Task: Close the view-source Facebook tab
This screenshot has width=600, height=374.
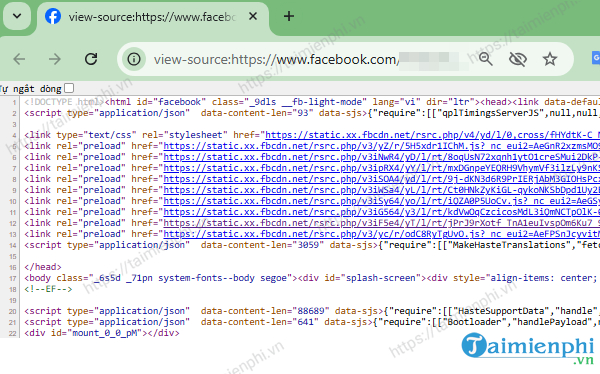Action: click(253, 16)
